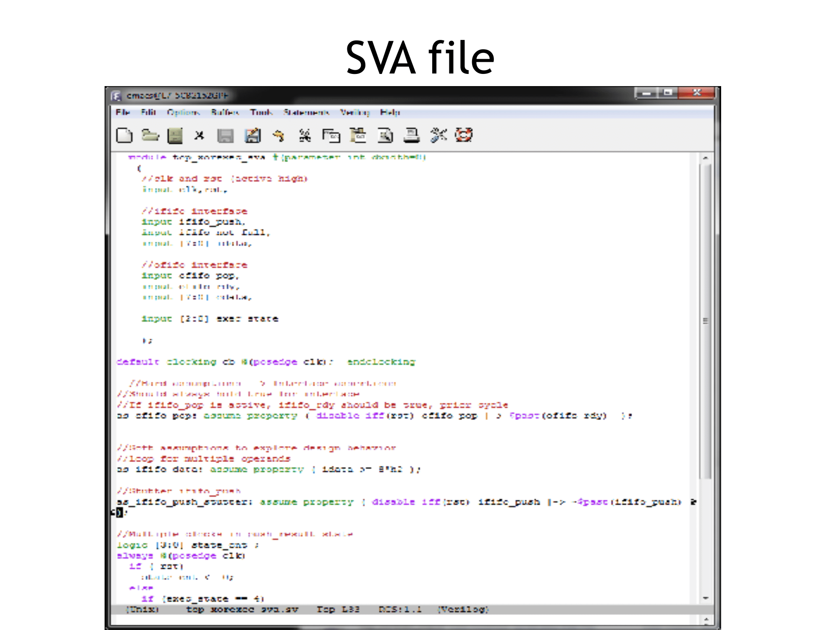Click the '//ififo interface' comment line
This screenshot has height=630, width=840.
(194, 211)
